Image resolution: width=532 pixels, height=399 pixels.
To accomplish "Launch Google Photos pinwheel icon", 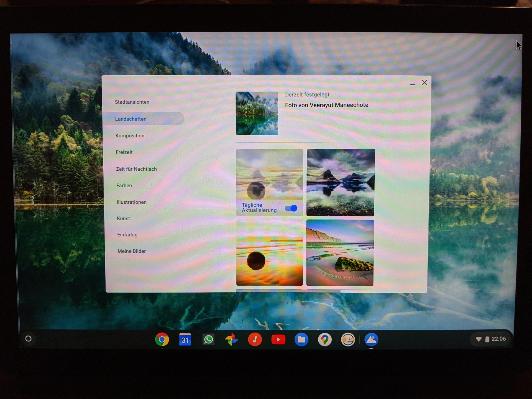I will (231, 339).
